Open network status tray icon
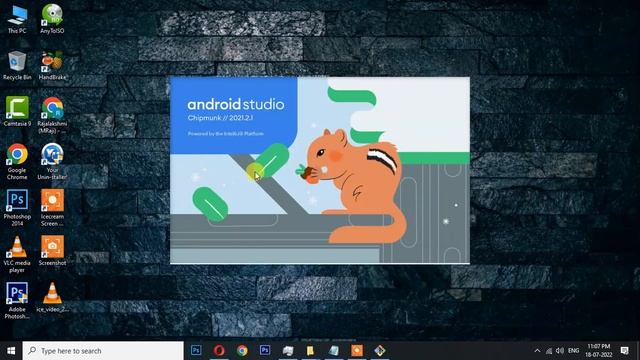 pos(549,351)
